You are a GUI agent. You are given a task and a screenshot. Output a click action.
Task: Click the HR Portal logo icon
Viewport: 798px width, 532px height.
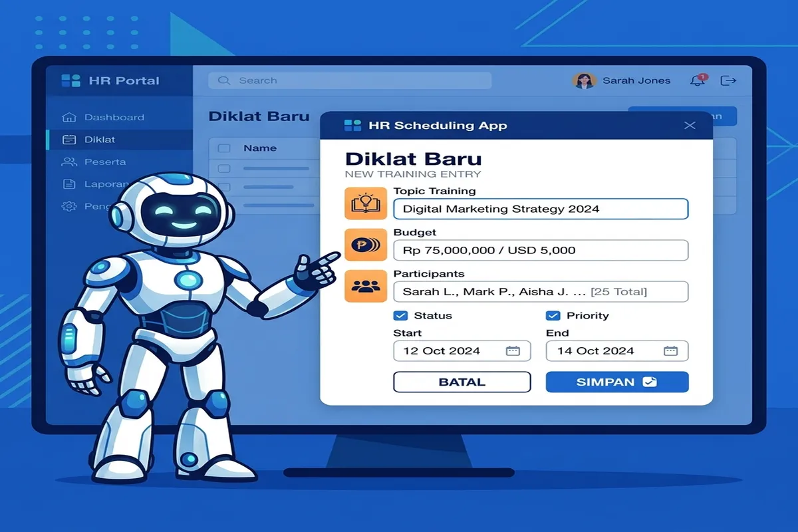tap(70, 80)
